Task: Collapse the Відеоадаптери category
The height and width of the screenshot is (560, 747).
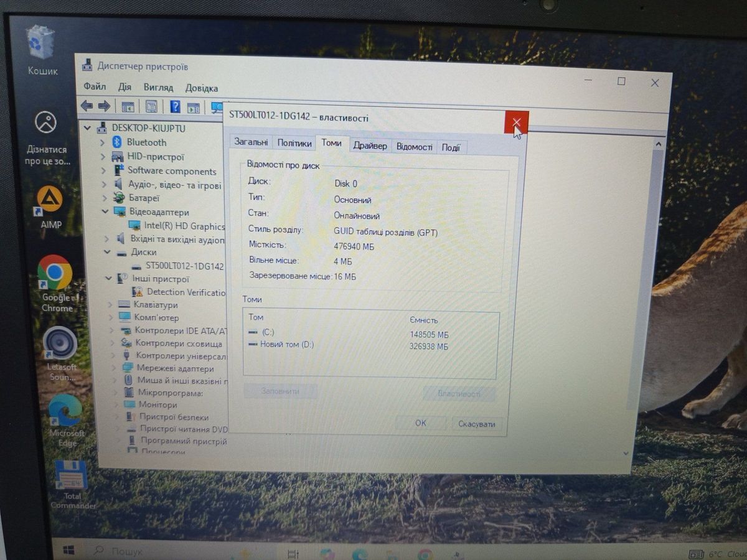Action: [103, 212]
